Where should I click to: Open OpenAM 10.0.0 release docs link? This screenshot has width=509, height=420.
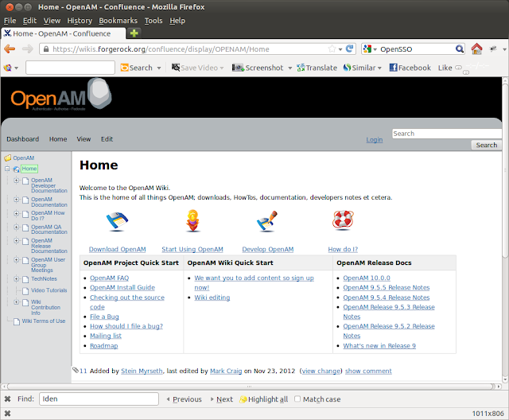367,278
